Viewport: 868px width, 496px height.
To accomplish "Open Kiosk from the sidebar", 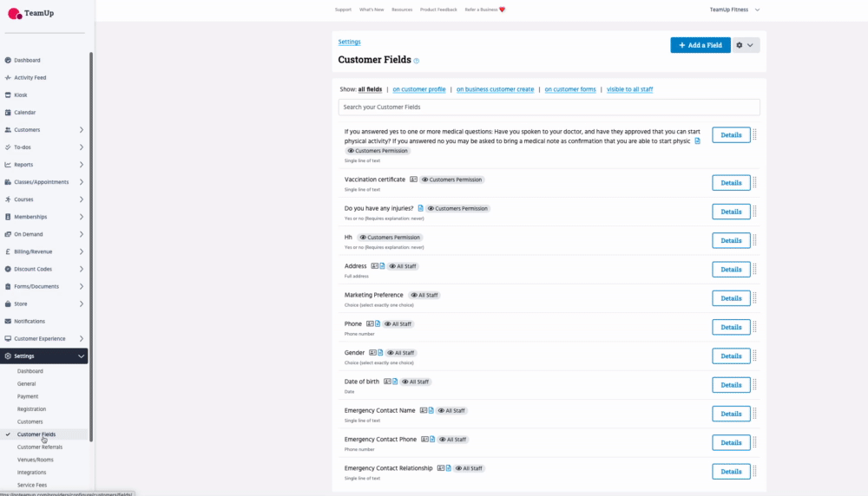I will coord(21,95).
